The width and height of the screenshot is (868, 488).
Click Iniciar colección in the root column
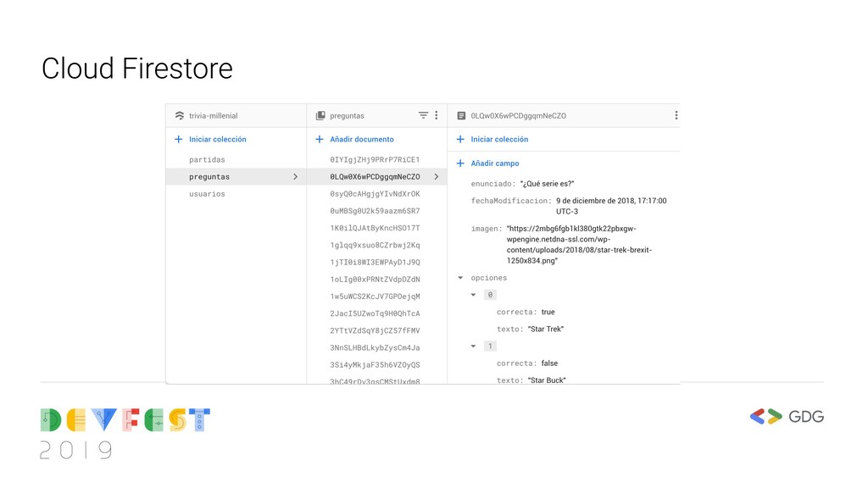217,139
